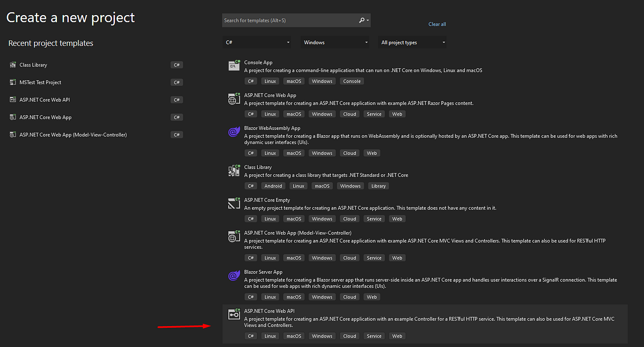Image resolution: width=644 pixels, height=347 pixels.
Task: Select the Blazor WebAssembly App title
Action: point(272,128)
